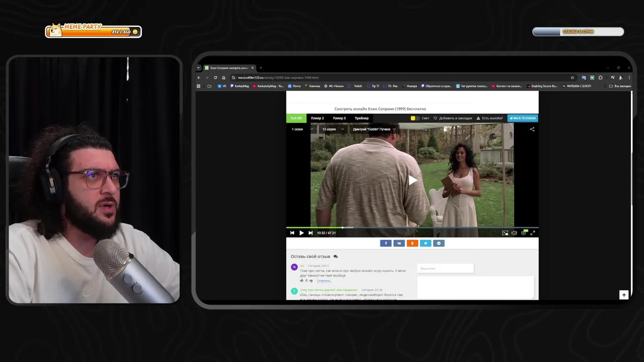The image size is (644, 362).
Task: Enter fullscreen in the video player
Action: coord(533,233)
